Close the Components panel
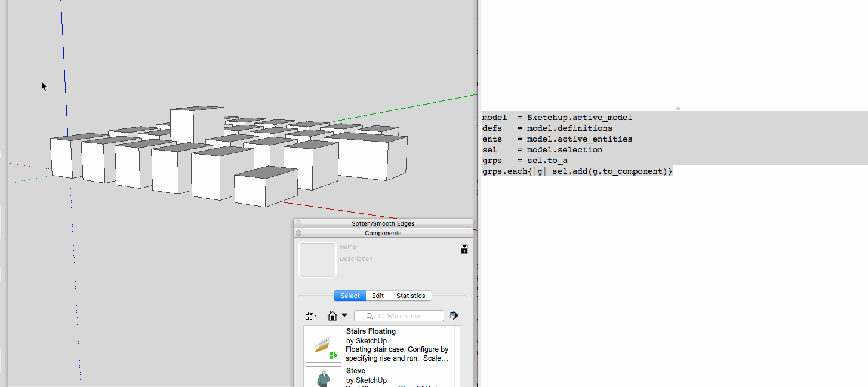This screenshot has height=387, width=868. click(x=298, y=233)
